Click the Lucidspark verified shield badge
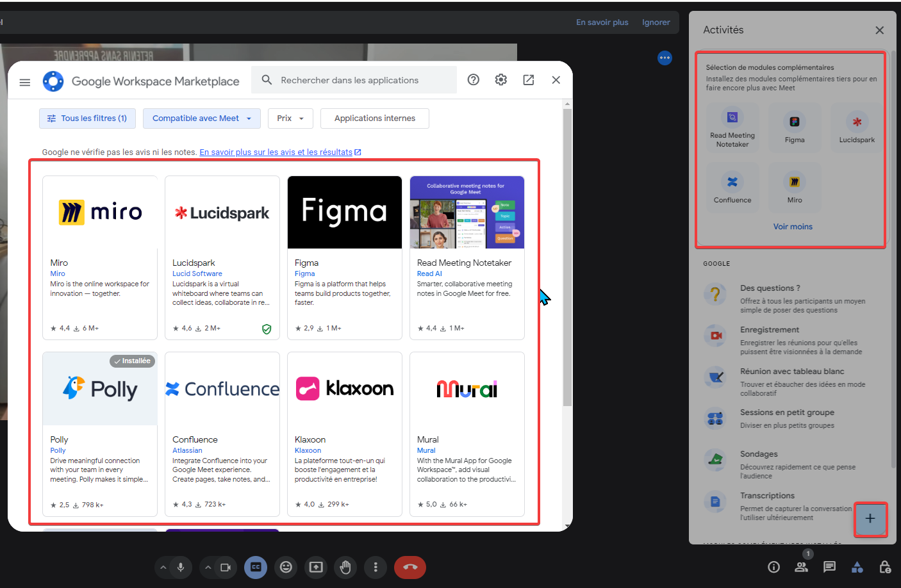Screen dimensions: 901x588 coord(267,329)
